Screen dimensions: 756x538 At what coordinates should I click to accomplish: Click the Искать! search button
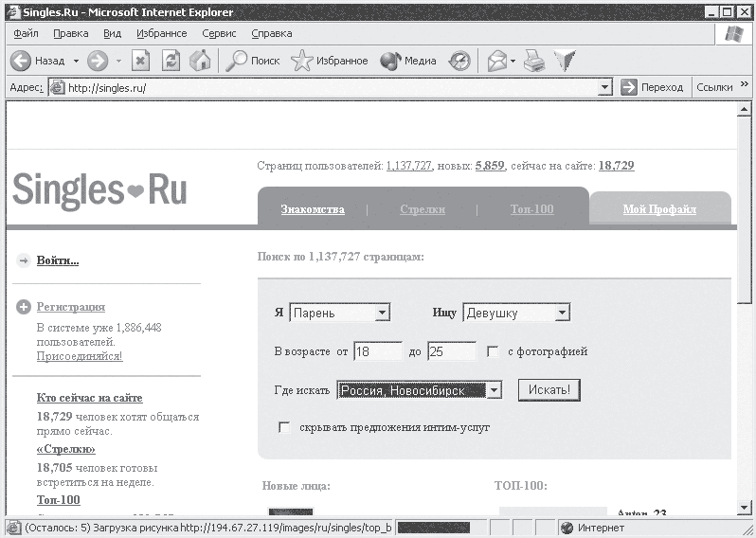(x=549, y=390)
